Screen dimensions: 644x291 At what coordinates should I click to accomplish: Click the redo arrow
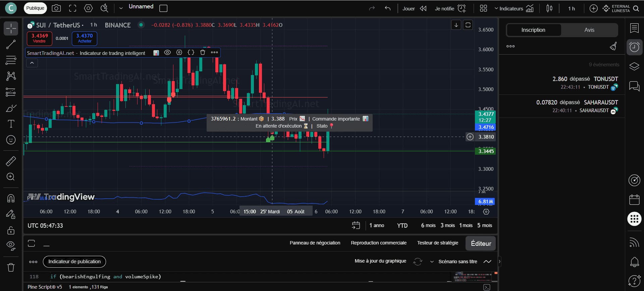372,8
